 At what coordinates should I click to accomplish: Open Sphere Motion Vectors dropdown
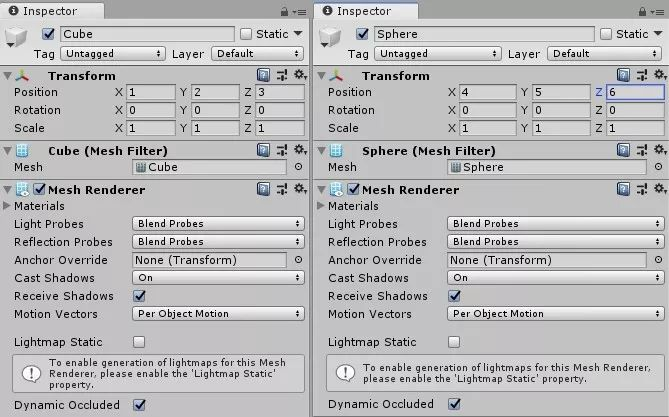point(556,314)
